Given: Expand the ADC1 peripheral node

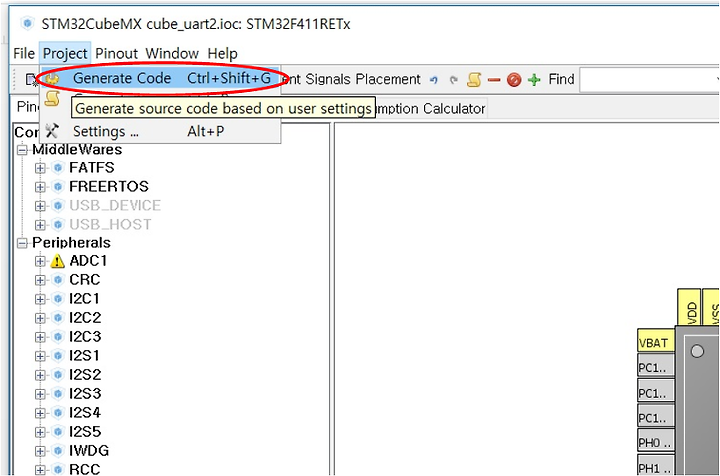Looking at the screenshot, I should pos(40,261).
